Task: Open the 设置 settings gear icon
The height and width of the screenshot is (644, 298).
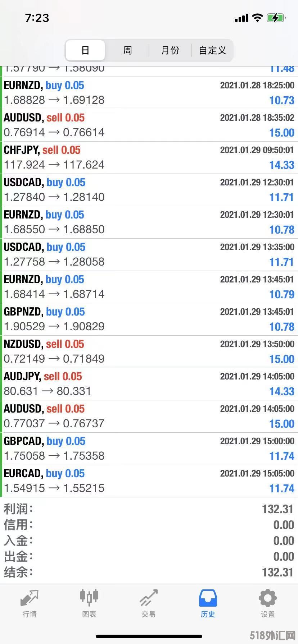Action: pyautogui.click(x=268, y=598)
